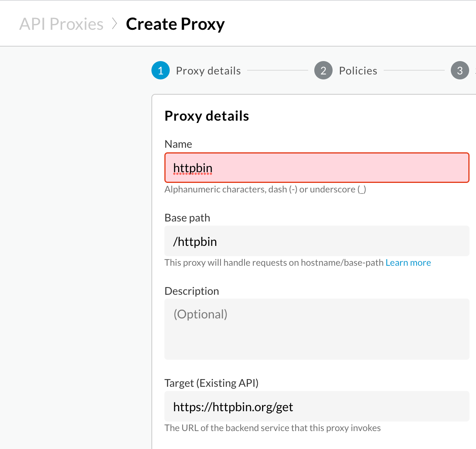Select the httpbin text in Name field
The width and height of the screenshot is (476, 449).
[193, 168]
